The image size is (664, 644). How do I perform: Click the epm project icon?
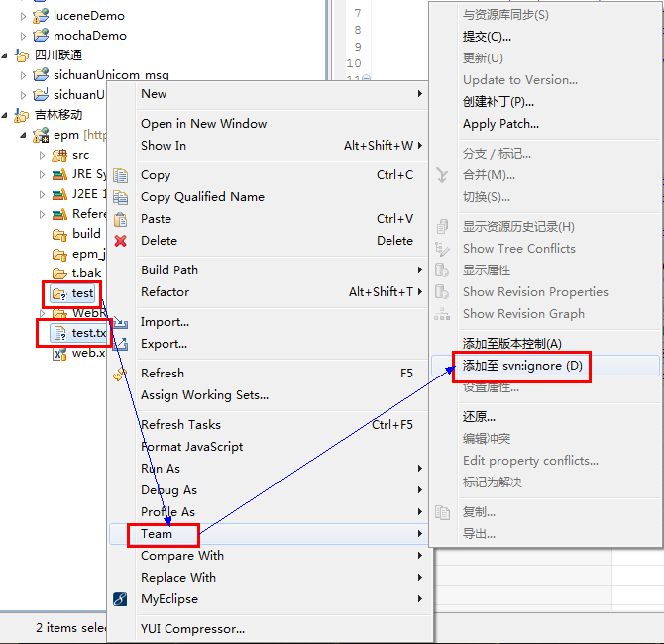coord(41,135)
